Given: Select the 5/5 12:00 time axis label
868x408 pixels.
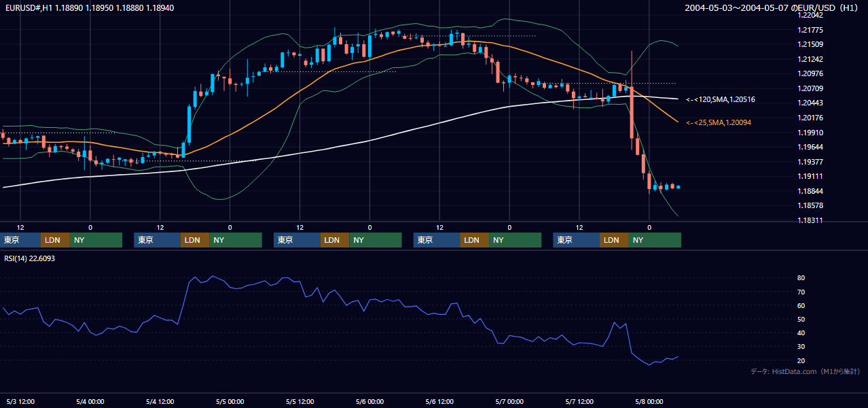Looking at the screenshot, I should coord(300,401).
